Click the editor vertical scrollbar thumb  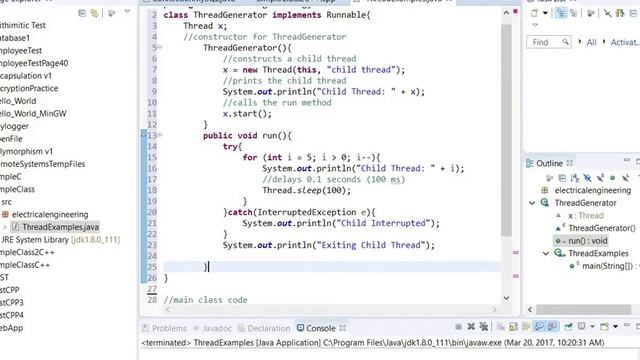[507, 130]
